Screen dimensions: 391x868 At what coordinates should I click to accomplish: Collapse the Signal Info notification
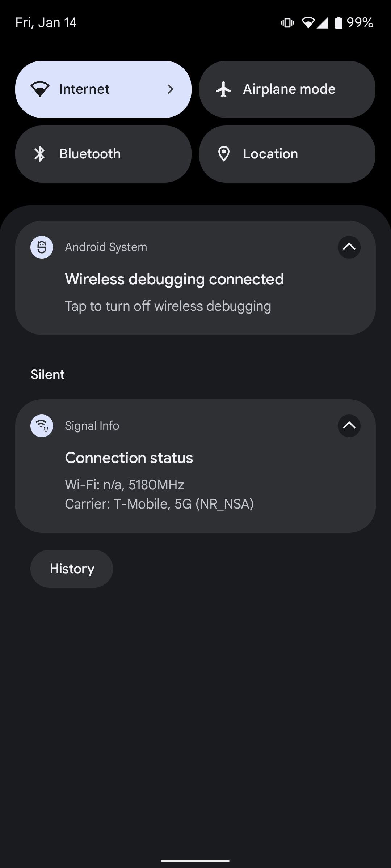349,426
